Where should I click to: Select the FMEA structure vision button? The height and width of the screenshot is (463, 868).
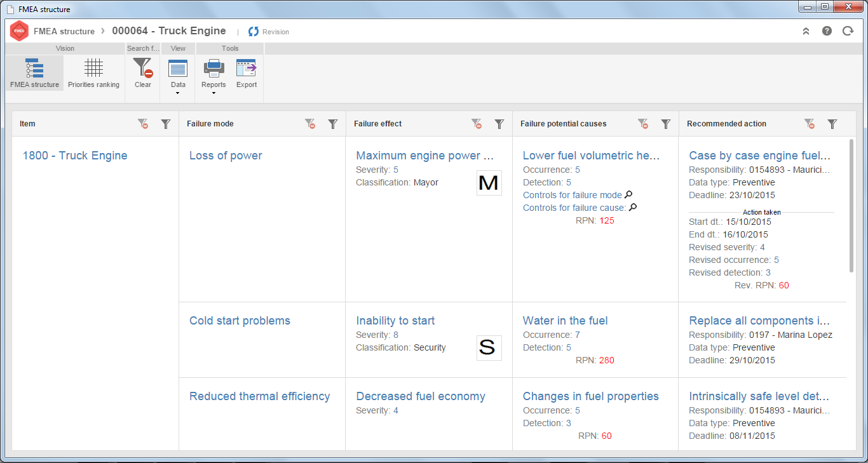point(35,73)
